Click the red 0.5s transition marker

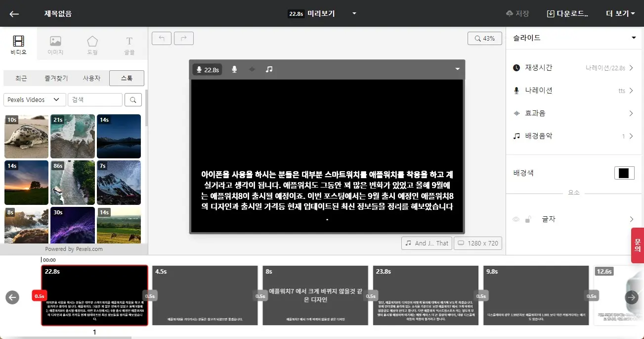point(39,296)
